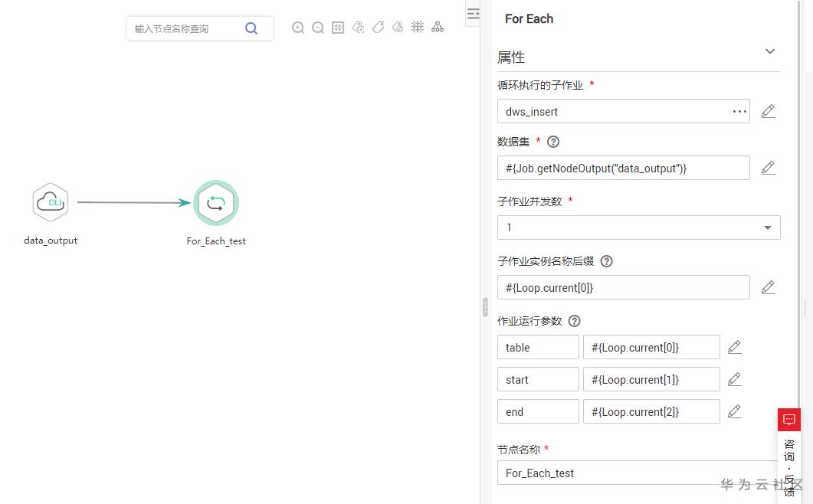The image size is (813, 504).
Task: Show help for the 数据集 field
Action: coord(553,142)
